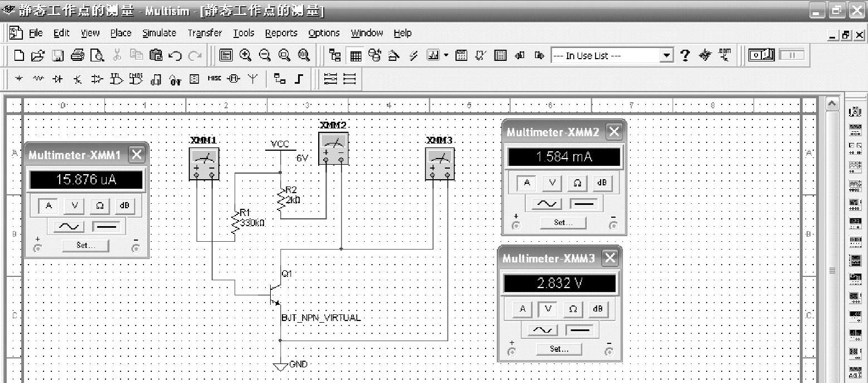The image size is (868, 383).
Task: Open the Grapher view icon
Action: 433,55
